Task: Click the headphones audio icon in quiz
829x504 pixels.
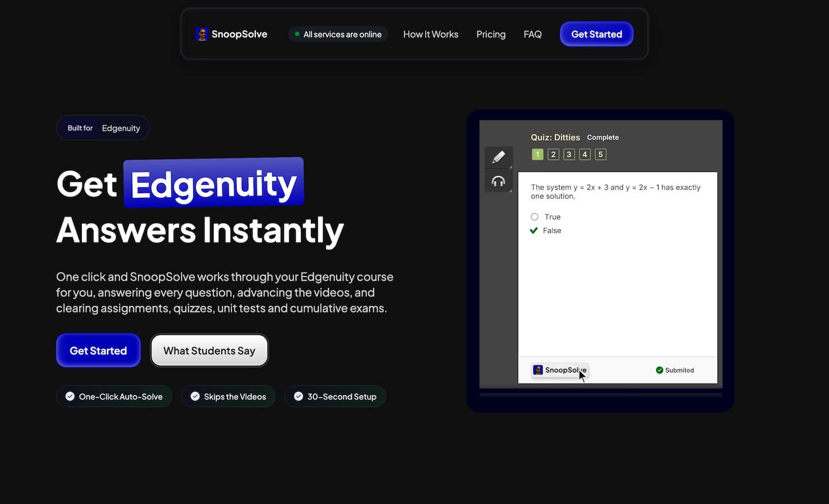Action: tap(499, 181)
